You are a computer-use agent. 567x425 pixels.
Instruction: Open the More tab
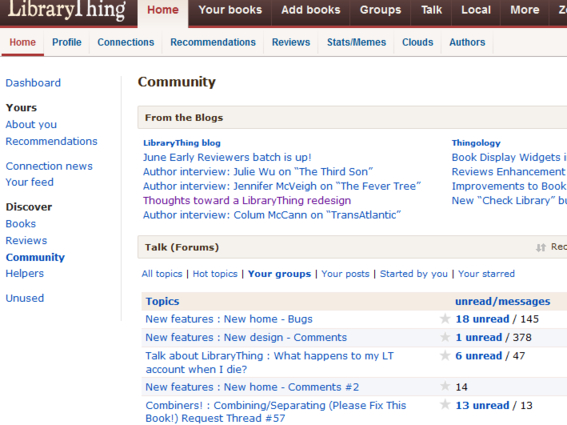tap(525, 10)
